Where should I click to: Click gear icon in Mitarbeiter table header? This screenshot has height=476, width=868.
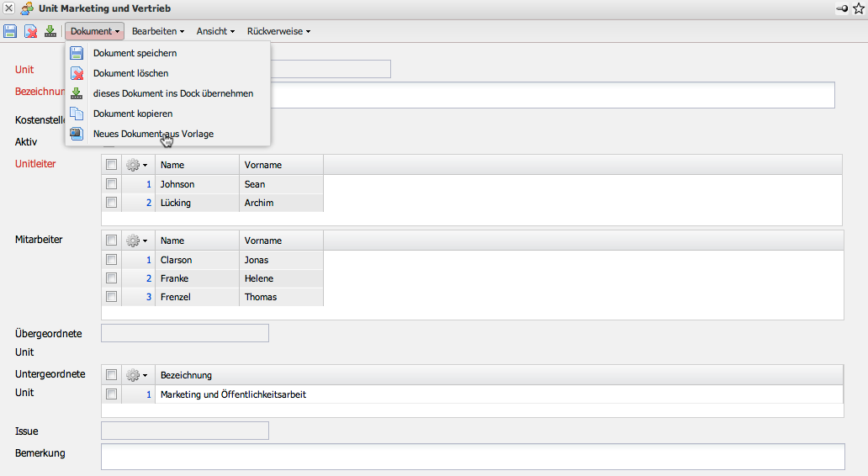135,241
